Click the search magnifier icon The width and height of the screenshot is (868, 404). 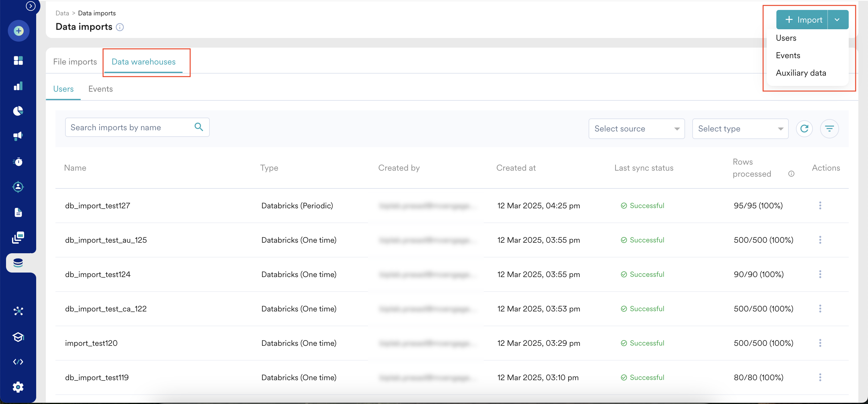199,127
